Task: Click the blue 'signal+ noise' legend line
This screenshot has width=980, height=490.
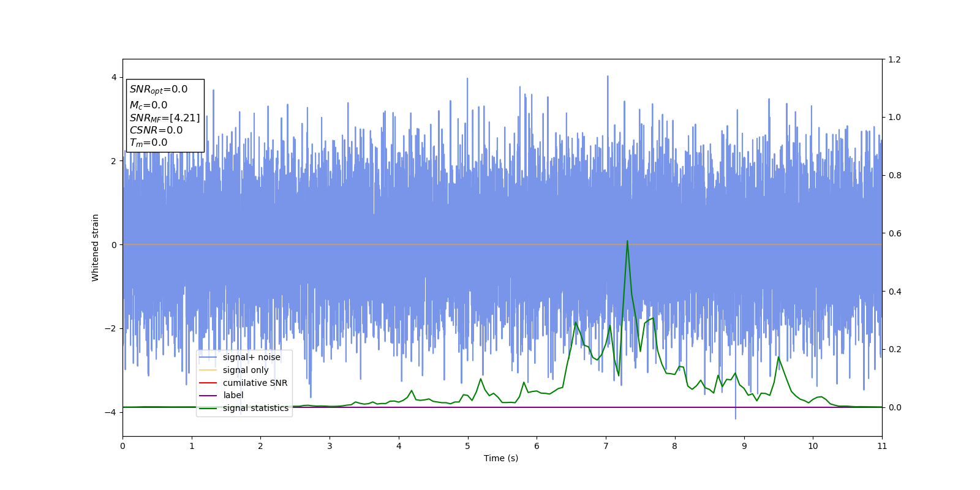Action: click(208, 358)
